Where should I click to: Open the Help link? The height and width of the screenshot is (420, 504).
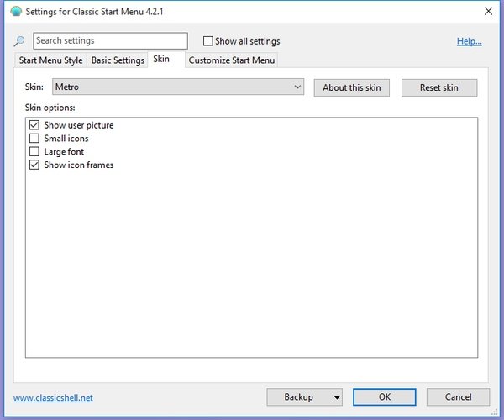tap(469, 41)
